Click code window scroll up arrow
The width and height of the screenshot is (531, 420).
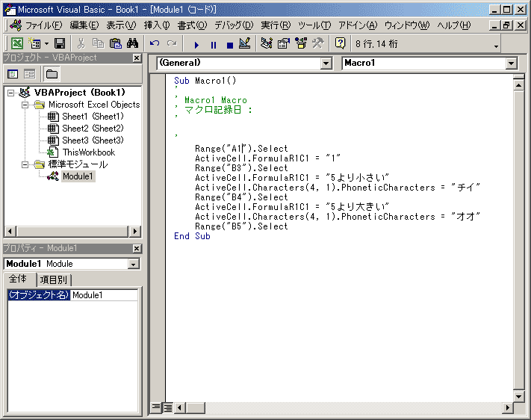[518, 85]
